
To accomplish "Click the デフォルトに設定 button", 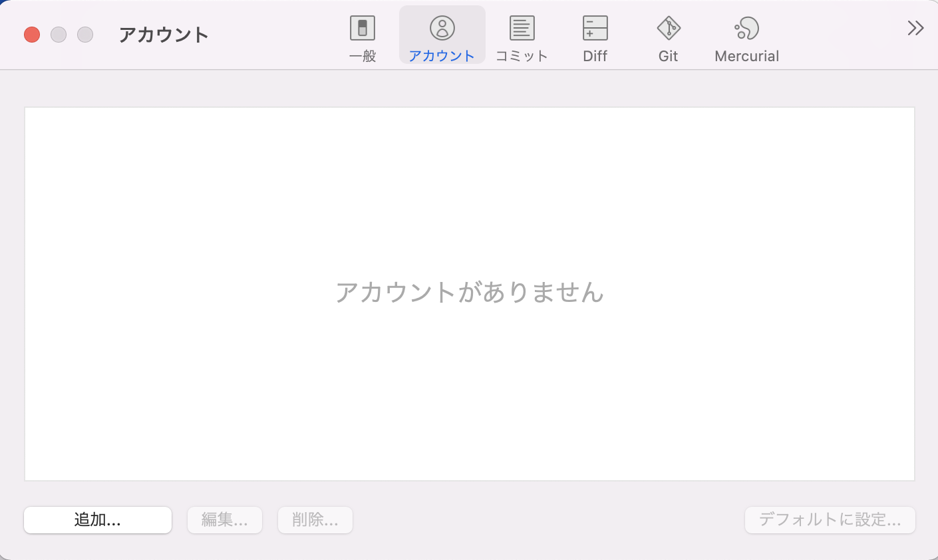I will (x=830, y=520).
